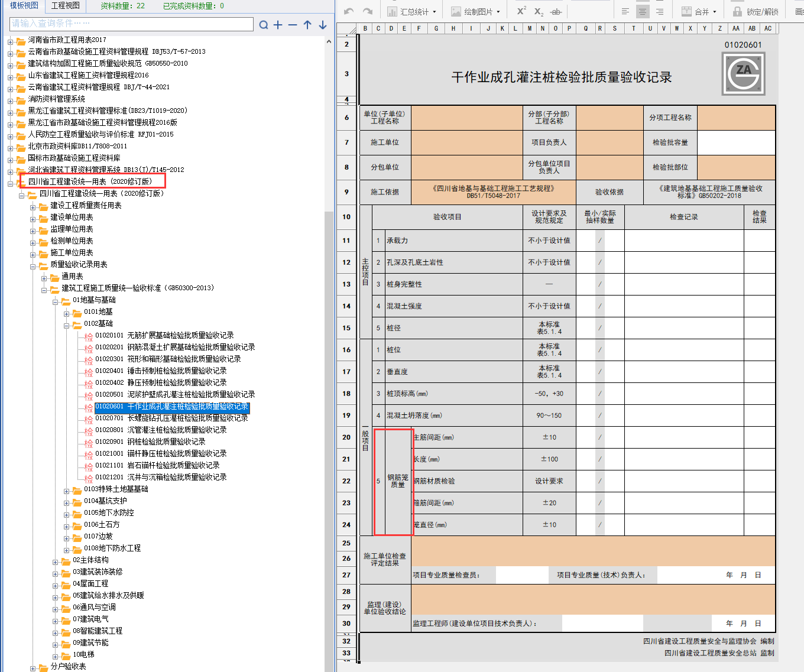Switch to the 工程视图 tab
The image size is (804, 672).
point(65,5)
